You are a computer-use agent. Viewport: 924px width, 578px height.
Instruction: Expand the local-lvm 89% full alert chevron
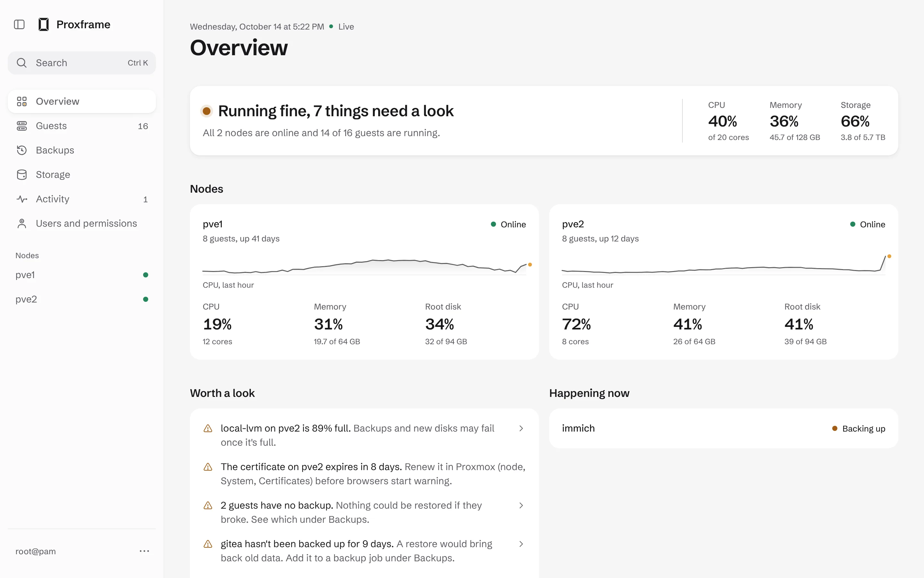521,429
